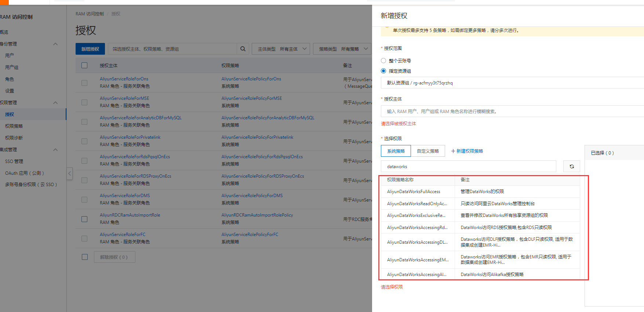Image resolution: width=644 pixels, height=312 pixels.
Task: Open the AliyunRDCRamAutoImportRolePolicy policy link
Action: tap(257, 215)
